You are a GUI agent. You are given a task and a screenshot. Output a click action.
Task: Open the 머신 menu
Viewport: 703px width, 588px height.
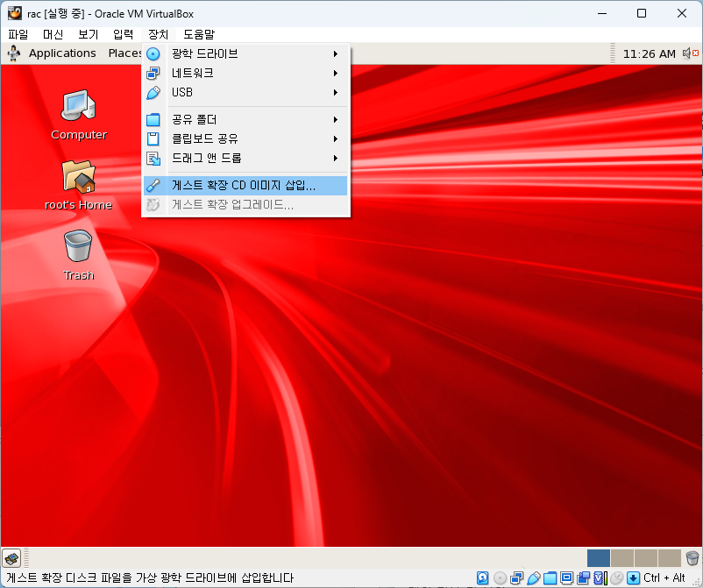[x=53, y=34]
